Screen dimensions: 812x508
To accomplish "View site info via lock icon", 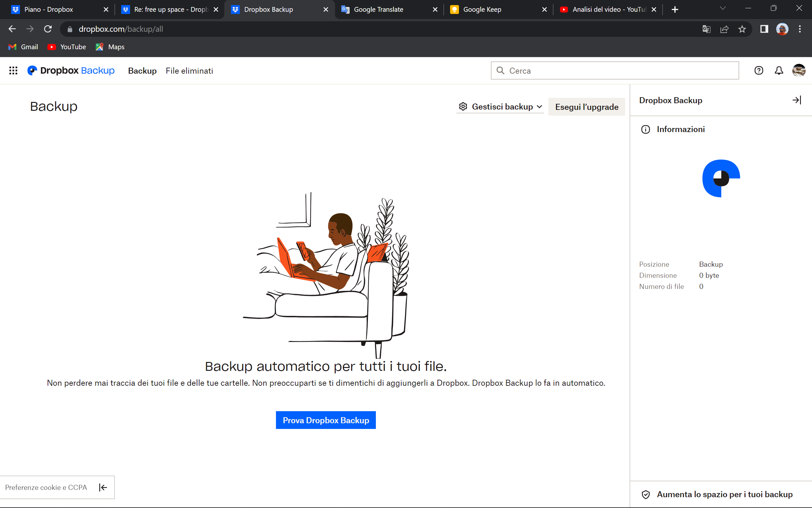I will 70,29.
